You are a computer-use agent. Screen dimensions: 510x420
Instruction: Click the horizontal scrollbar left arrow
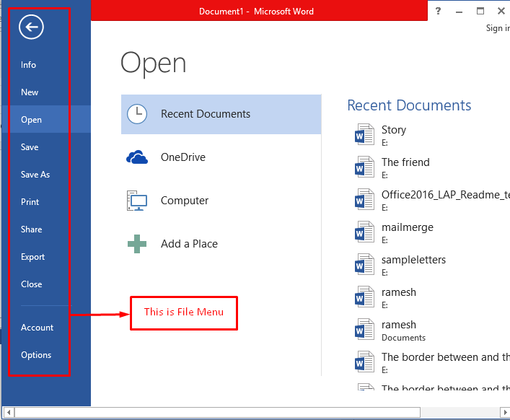coord(9,413)
